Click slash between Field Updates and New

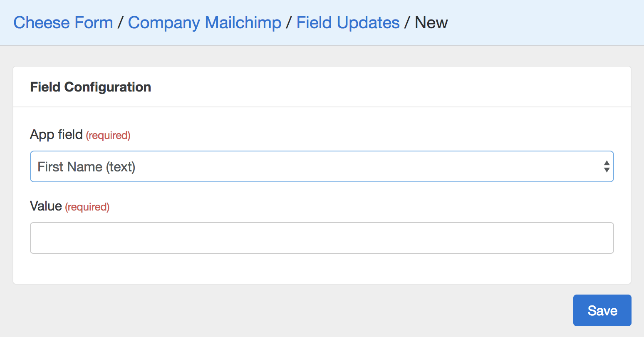[x=407, y=23]
